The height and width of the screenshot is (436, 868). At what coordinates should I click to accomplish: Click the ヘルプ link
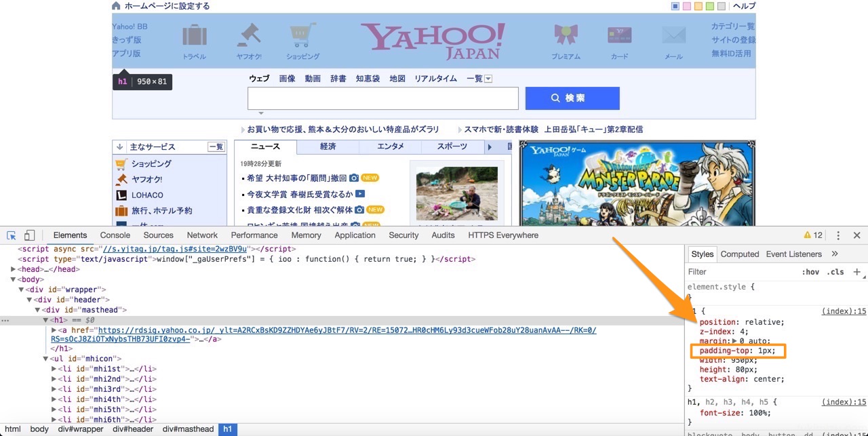click(744, 6)
